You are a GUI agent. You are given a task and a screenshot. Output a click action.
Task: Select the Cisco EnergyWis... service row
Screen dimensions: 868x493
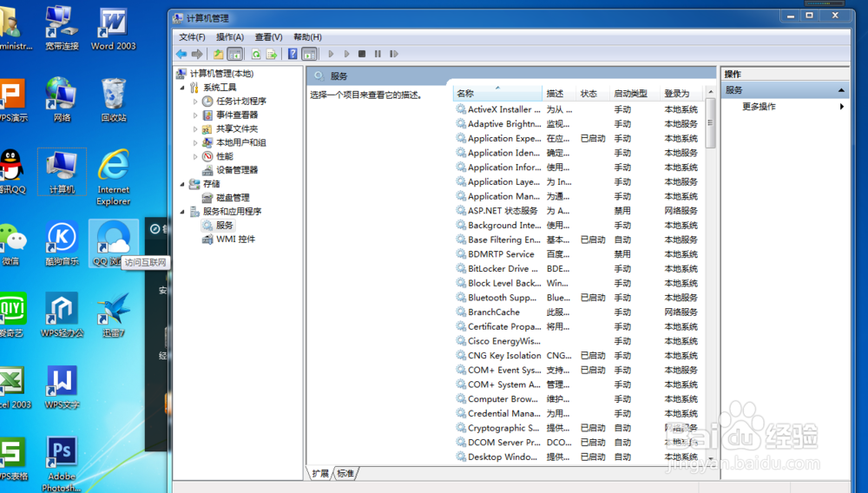point(578,341)
